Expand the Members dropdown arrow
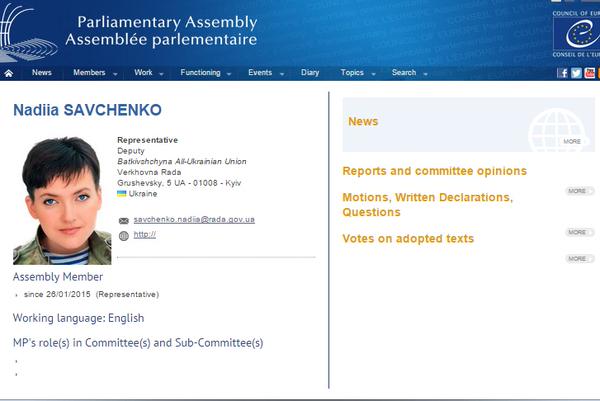 click(x=115, y=74)
